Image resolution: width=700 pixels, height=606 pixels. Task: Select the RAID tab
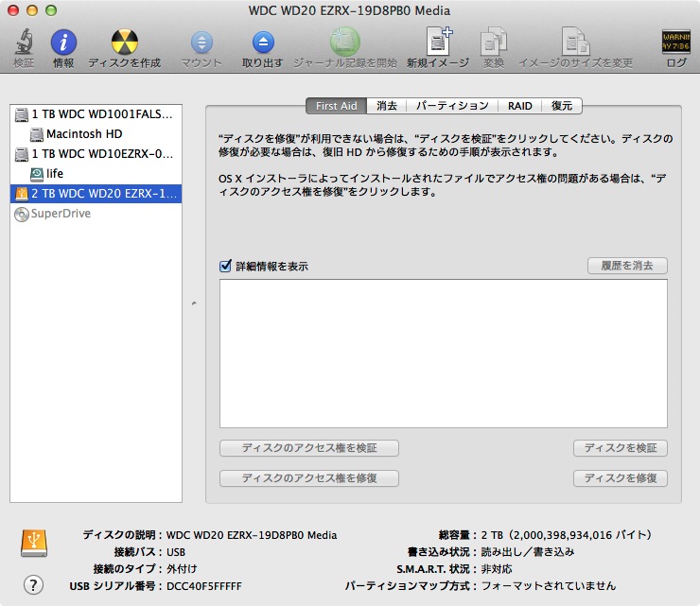[519, 106]
